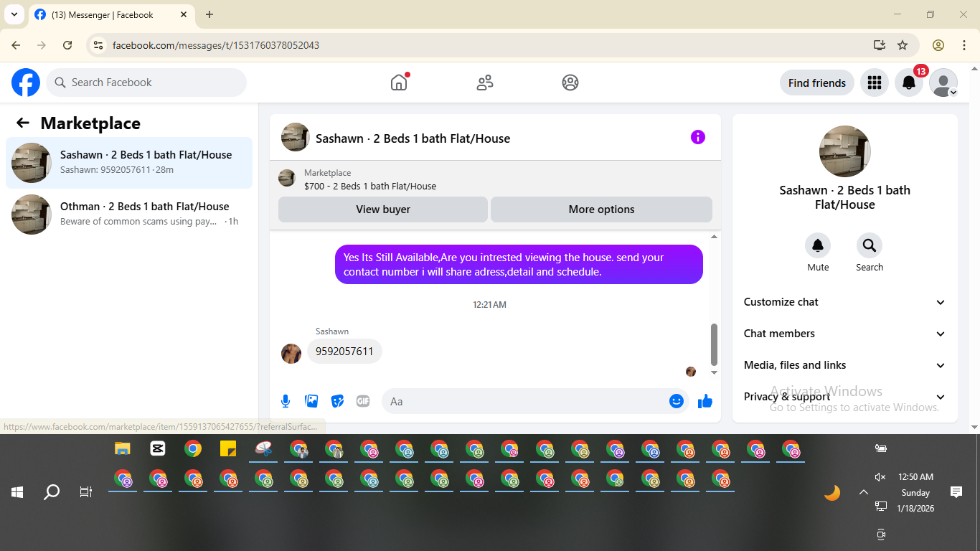Send a voice clip microphone icon
The height and width of the screenshot is (551, 980).
[286, 401]
